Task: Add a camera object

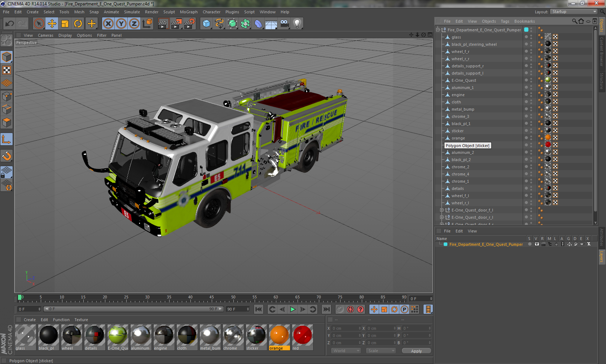Action: (x=284, y=24)
